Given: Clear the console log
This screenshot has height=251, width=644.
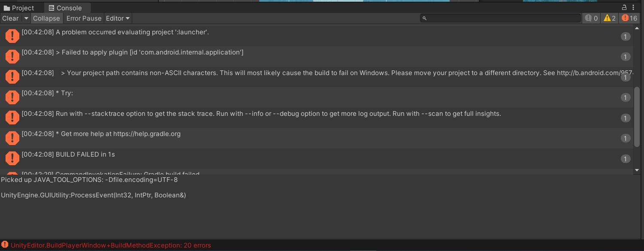Looking at the screenshot, I should [x=10, y=18].
